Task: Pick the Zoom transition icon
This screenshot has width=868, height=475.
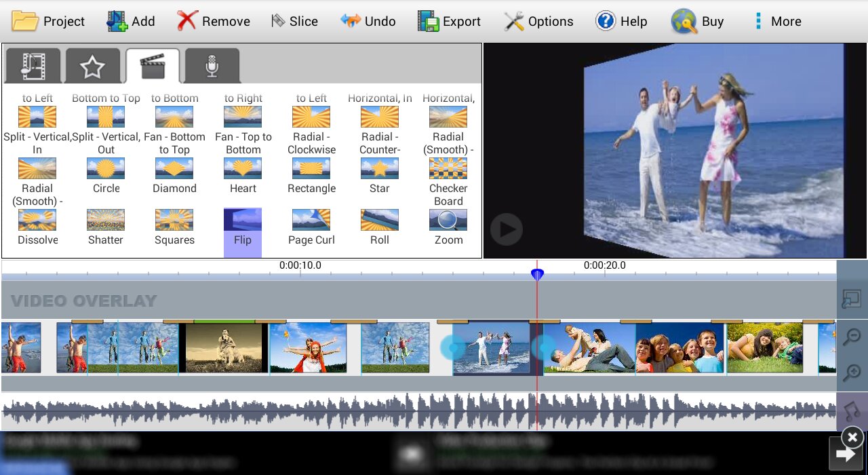Action: coord(448,221)
